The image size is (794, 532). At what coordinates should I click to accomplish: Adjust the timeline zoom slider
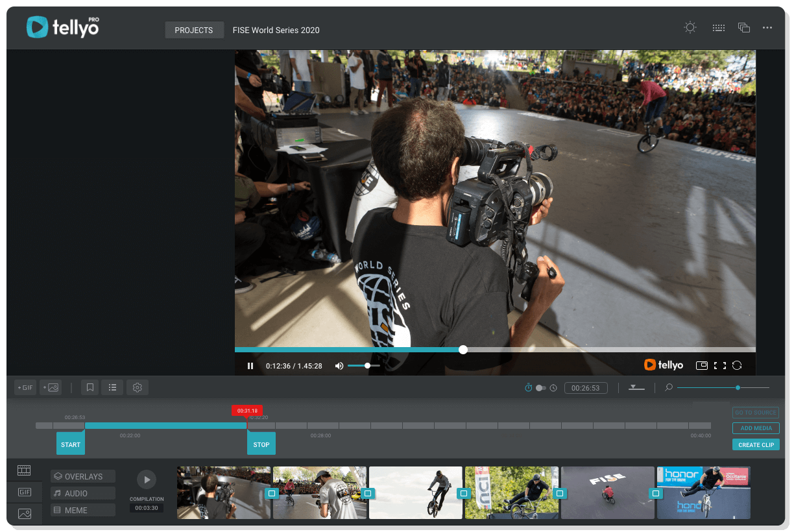click(723, 388)
